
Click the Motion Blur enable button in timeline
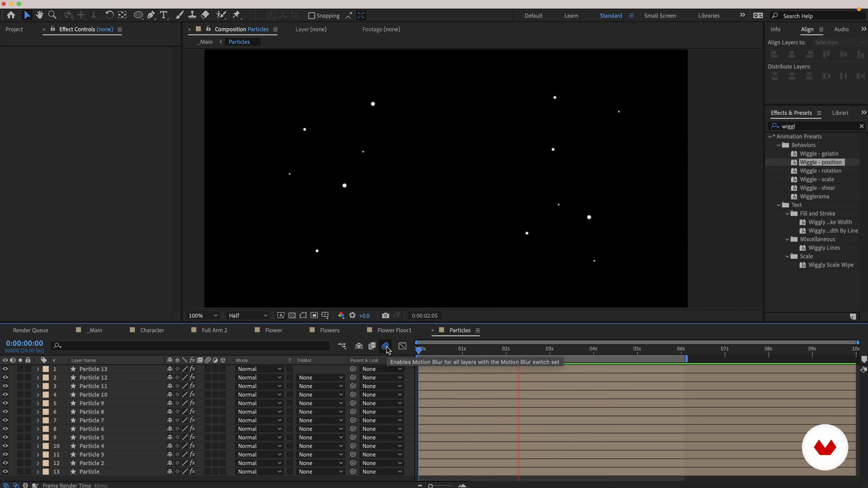point(385,346)
